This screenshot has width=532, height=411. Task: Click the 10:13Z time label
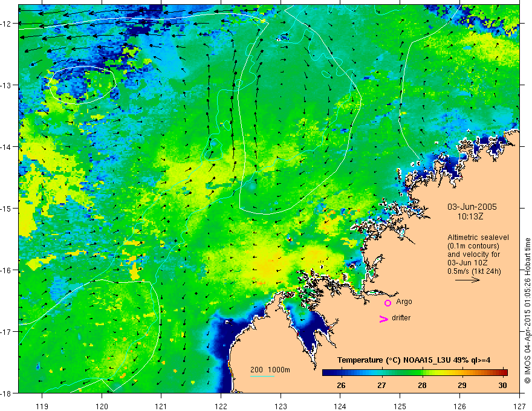(470, 217)
